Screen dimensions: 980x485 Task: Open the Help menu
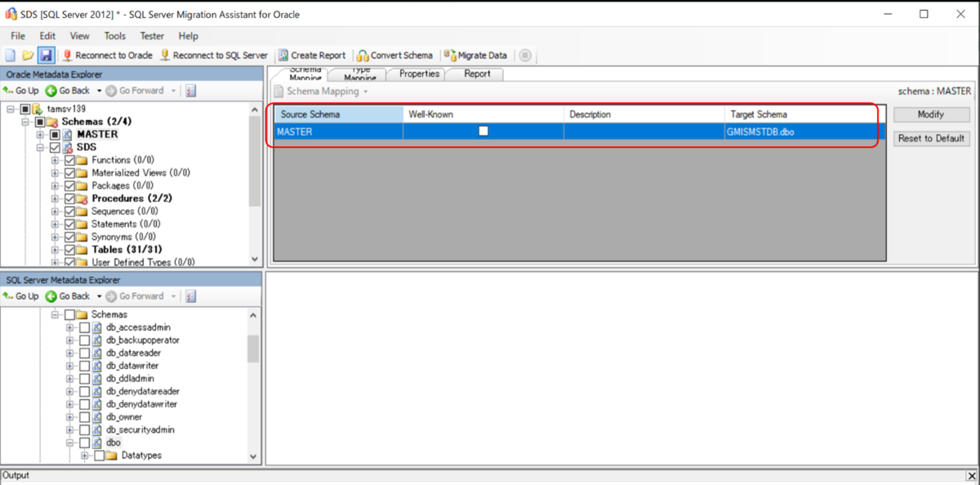189,36
